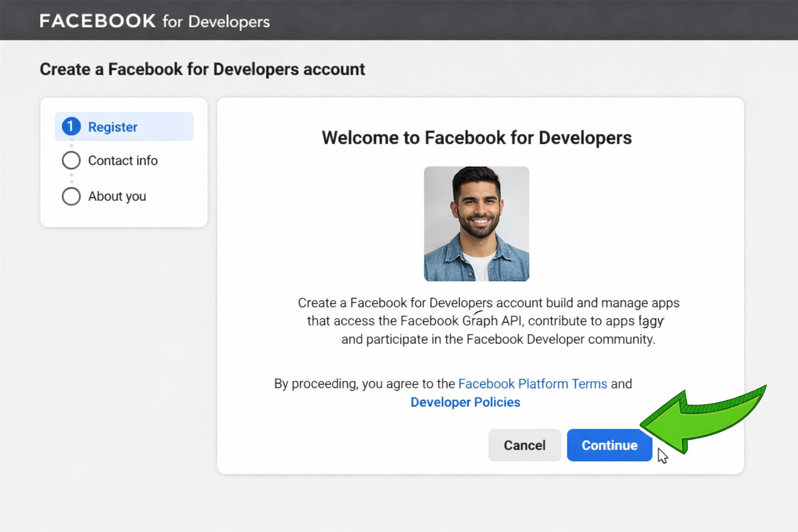Click the Contact info step circle
798x532 pixels.
coord(71,161)
